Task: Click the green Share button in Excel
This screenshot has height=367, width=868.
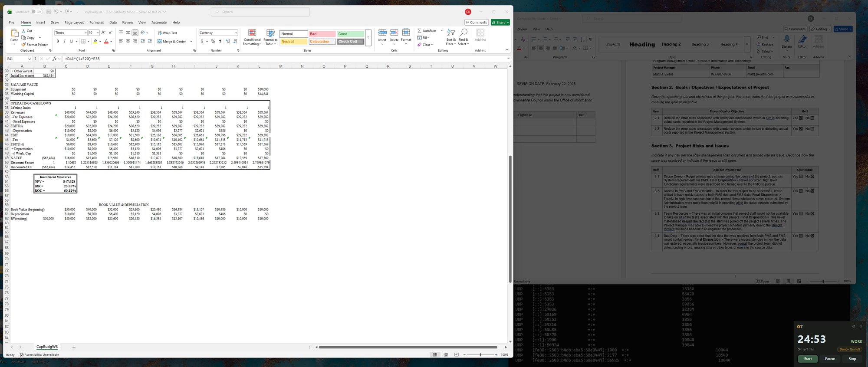Action: (500, 23)
